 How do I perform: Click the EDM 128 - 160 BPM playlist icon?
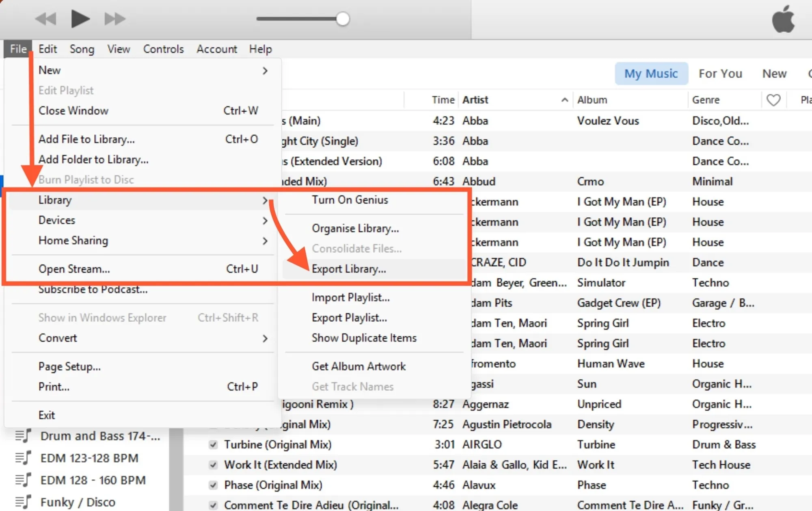pos(23,480)
